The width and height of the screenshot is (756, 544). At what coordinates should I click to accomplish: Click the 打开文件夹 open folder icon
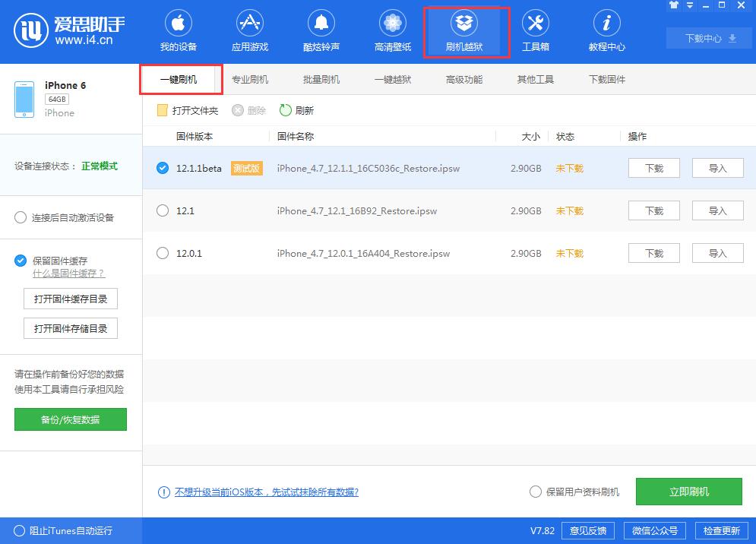pos(163,109)
